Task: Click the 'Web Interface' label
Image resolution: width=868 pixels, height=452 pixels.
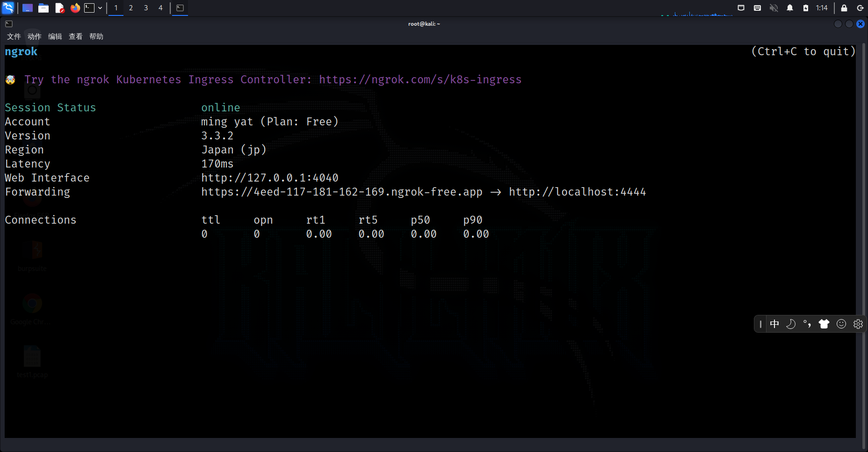Action: tap(47, 178)
